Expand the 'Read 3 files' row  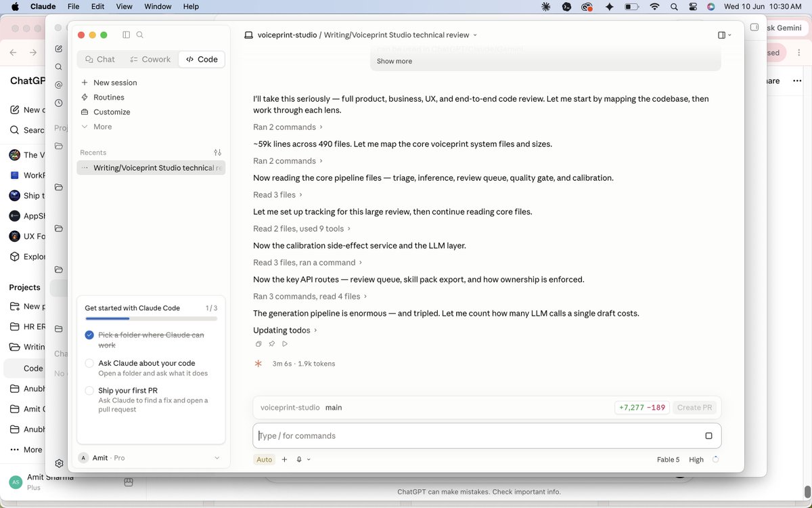[x=277, y=194]
